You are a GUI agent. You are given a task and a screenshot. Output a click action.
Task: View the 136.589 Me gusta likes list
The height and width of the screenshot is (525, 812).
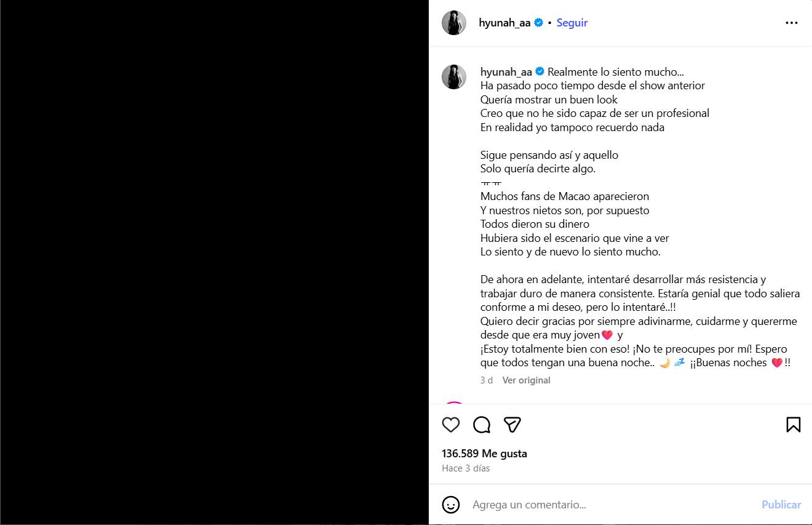(x=484, y=454)
